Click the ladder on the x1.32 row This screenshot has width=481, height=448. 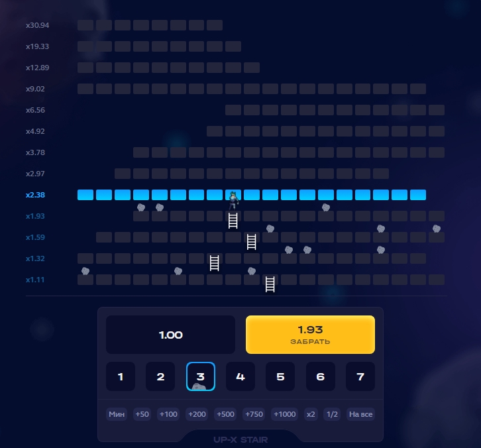tap(214, 263)
